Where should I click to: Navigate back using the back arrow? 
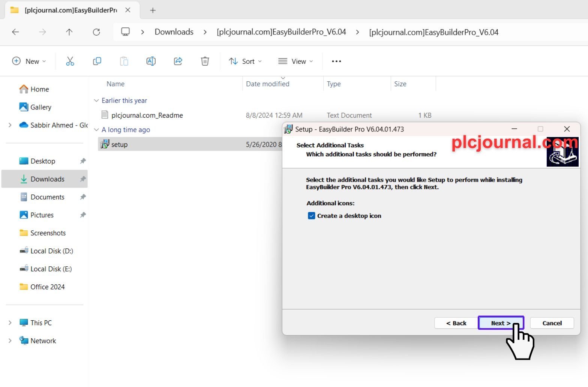pyautogui.click(x=15, y=32)
